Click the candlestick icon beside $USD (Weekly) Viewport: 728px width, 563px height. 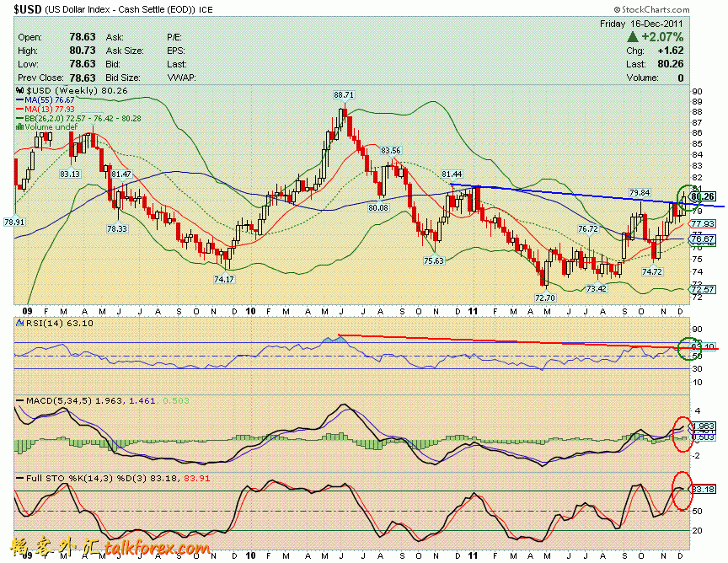point(19,90)
